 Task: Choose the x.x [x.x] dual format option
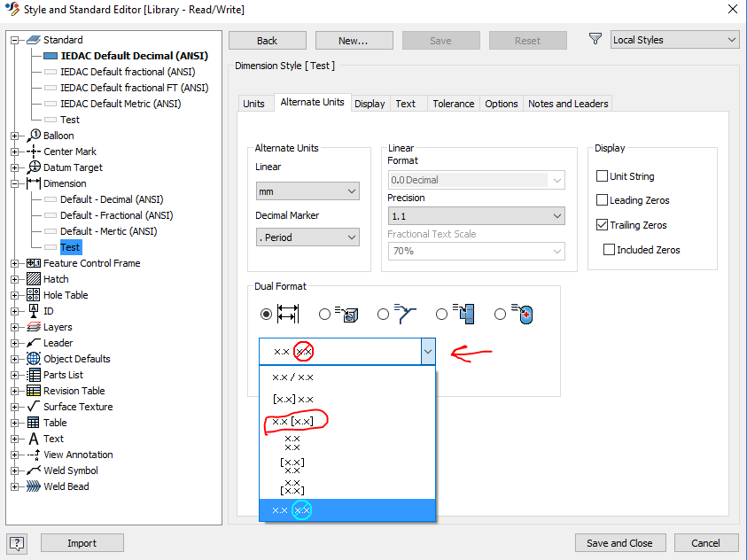(347, 422)
